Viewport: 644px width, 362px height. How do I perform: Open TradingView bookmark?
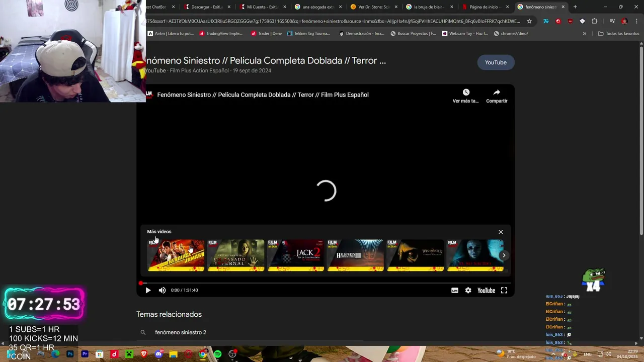coord(221,34)
